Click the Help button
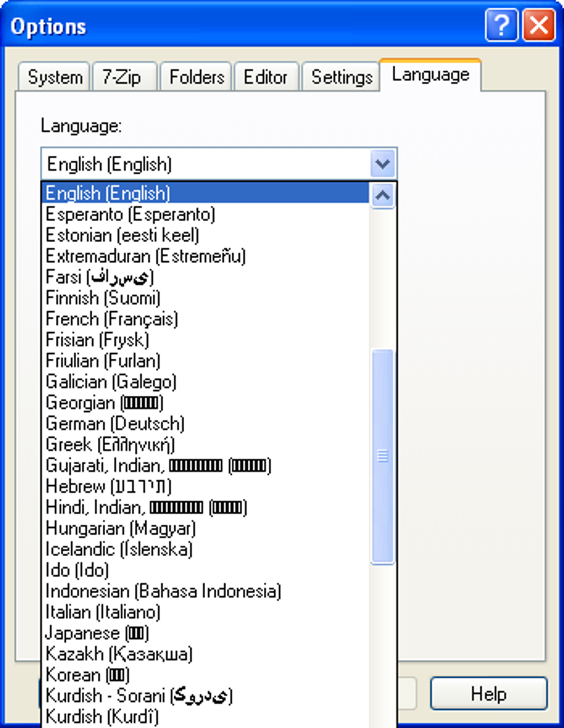Image resolution: width=564 pixels, height=728 pixels. click(489, 694)
